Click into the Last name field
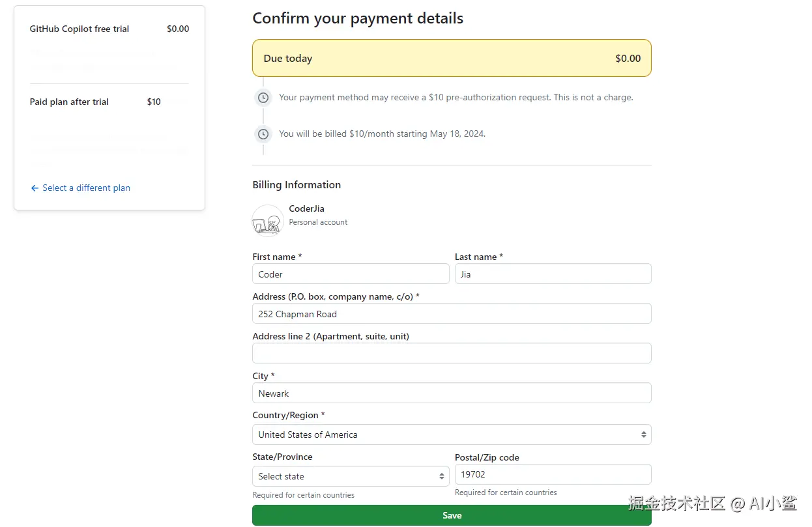Screen dimensions: 812x527 [x=553, y=274]
